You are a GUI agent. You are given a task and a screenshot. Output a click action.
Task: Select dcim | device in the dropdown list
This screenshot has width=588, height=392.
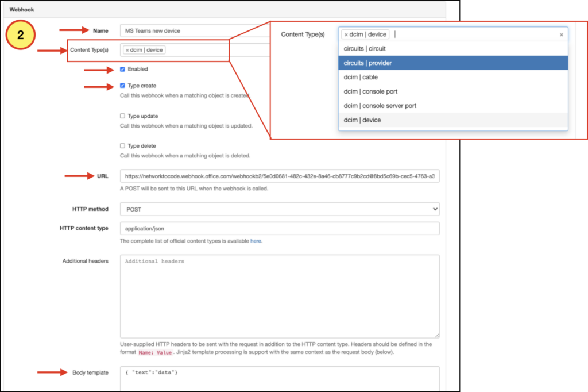click(453, 120)
